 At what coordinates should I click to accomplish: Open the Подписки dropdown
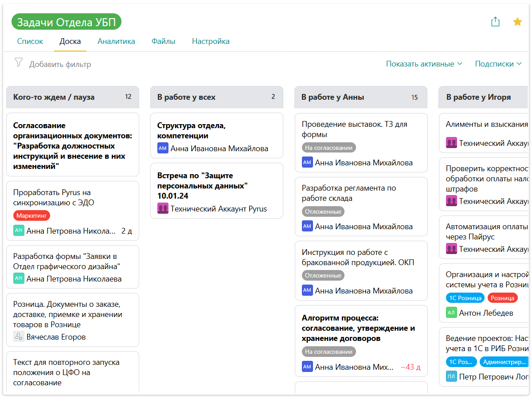pos(498,64)
